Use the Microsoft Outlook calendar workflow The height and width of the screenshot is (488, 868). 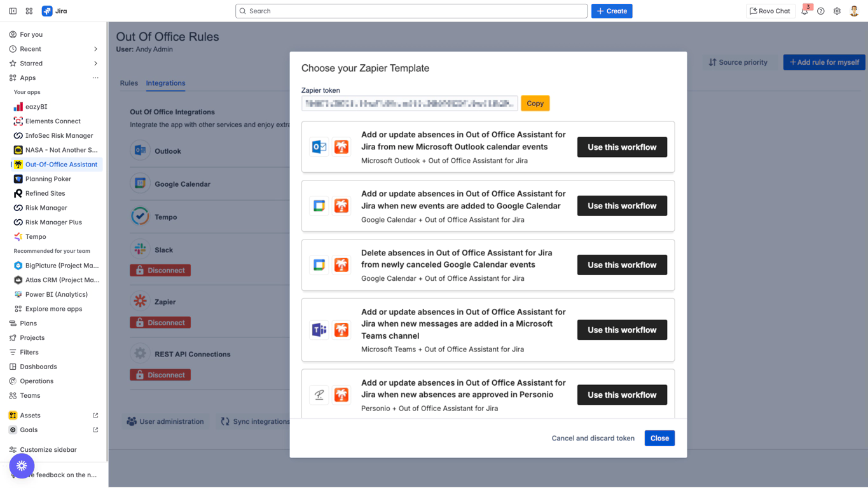(621, 147)
